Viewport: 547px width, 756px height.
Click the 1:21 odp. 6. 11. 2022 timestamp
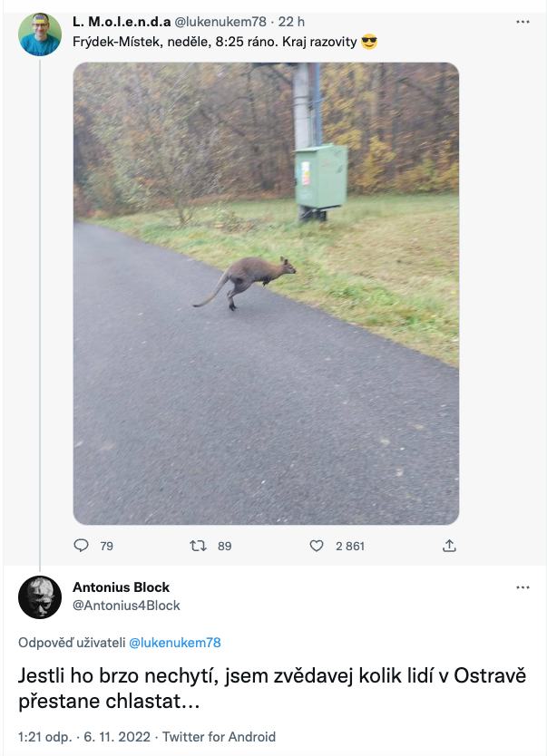(84, 737)
